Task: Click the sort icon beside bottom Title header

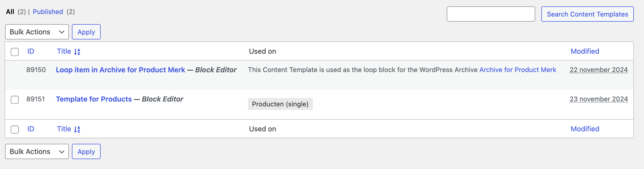Action: click(77, 129)
